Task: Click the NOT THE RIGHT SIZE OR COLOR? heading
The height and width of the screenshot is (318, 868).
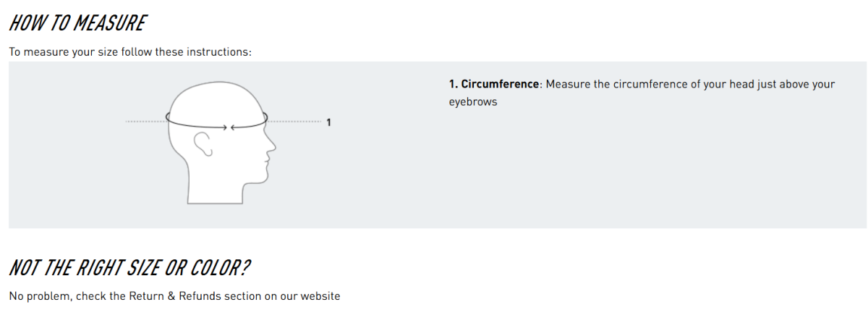Action: (129, 268)
